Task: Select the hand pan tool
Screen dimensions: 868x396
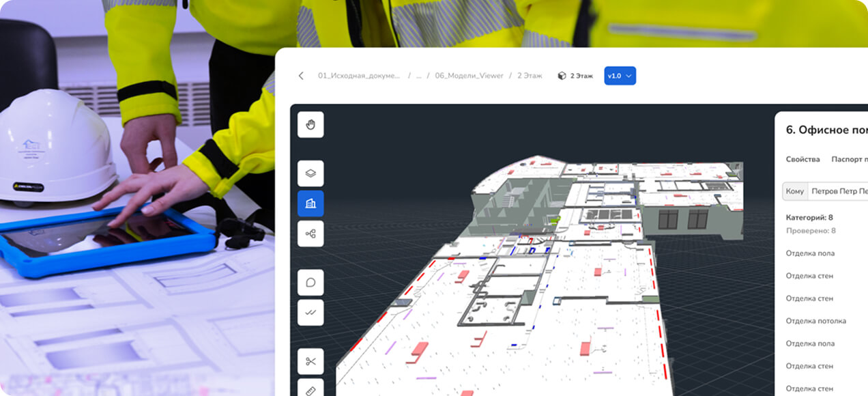Action: (310, 125)
